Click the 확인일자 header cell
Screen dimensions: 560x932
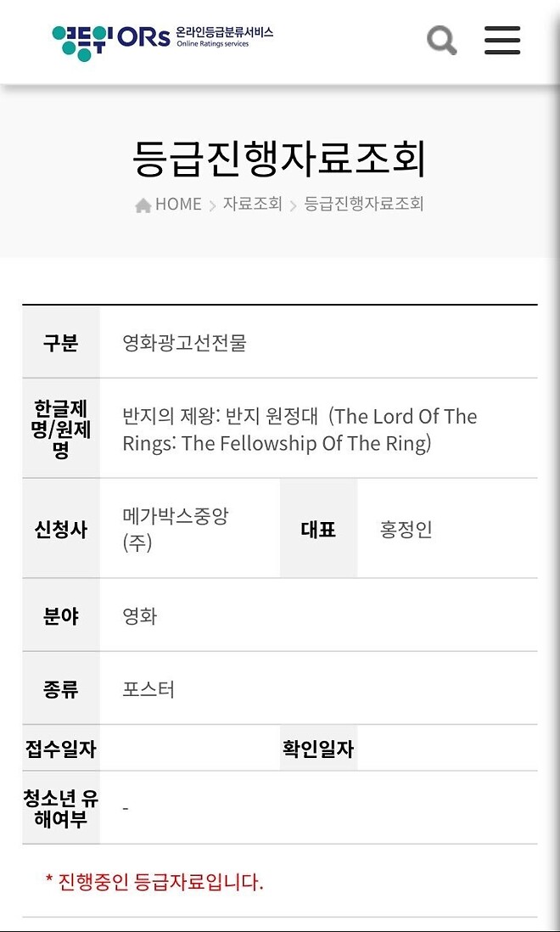click(318, 749)
